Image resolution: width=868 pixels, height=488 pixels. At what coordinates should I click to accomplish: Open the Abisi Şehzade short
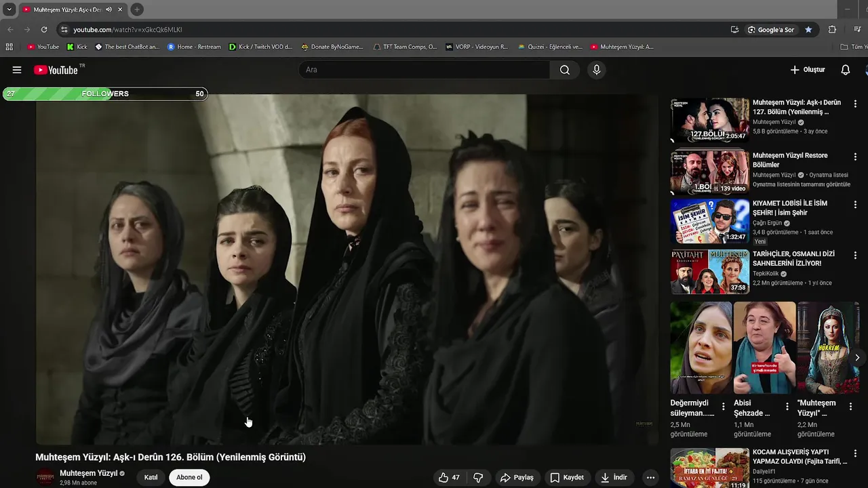764,348
